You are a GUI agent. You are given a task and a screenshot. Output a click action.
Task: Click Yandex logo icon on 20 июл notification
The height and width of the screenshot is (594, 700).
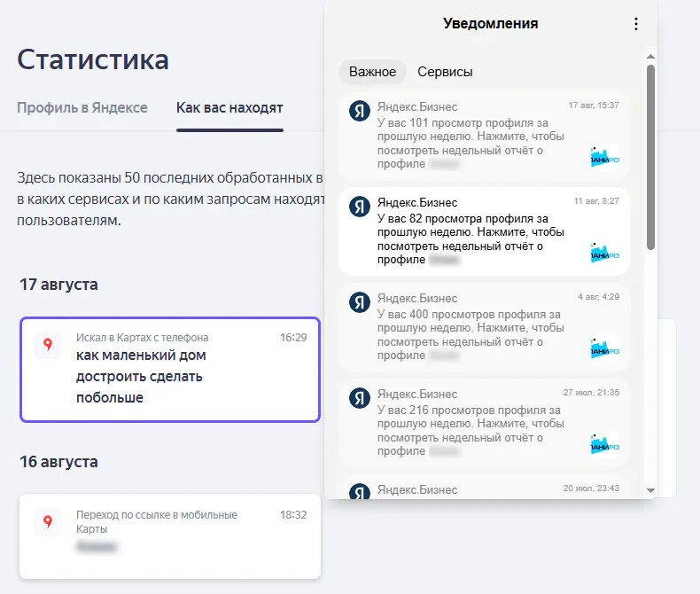pos(360,491)
